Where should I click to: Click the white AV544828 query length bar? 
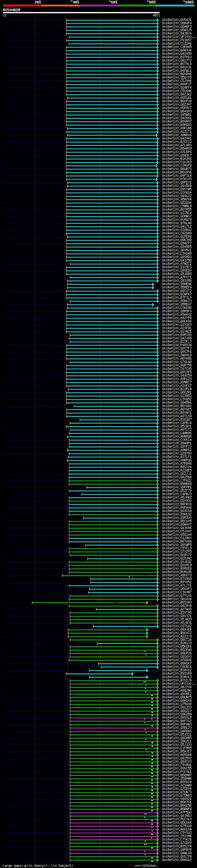pyautogui.click(x=81, y=12)
